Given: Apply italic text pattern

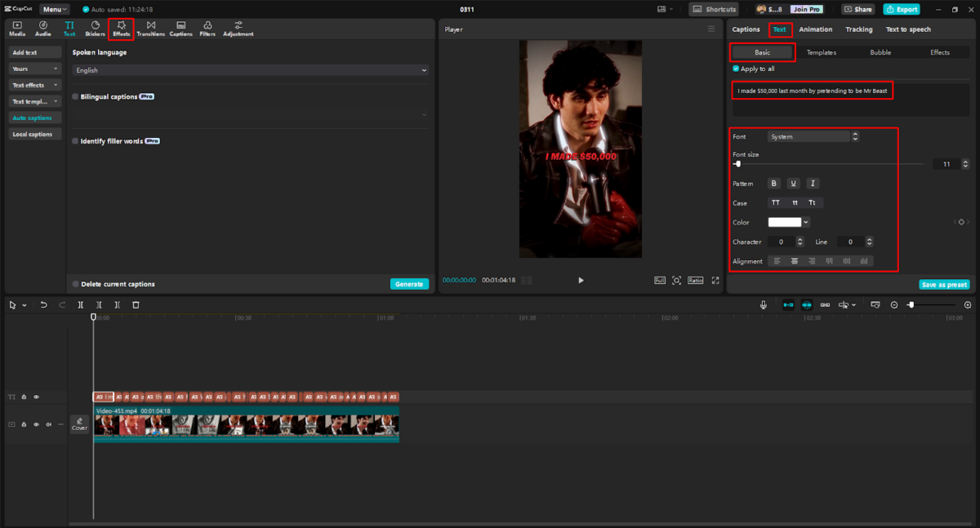Looking at the screenshot, I should click(813, 184).
